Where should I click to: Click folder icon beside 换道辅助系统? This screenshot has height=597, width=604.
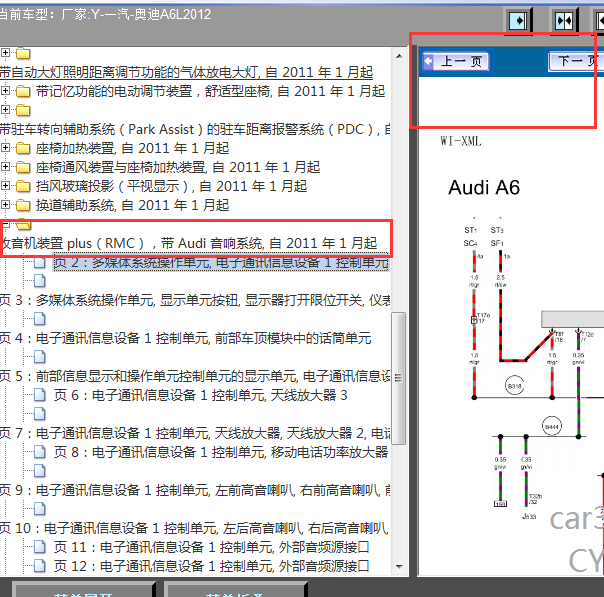[23, 205]
